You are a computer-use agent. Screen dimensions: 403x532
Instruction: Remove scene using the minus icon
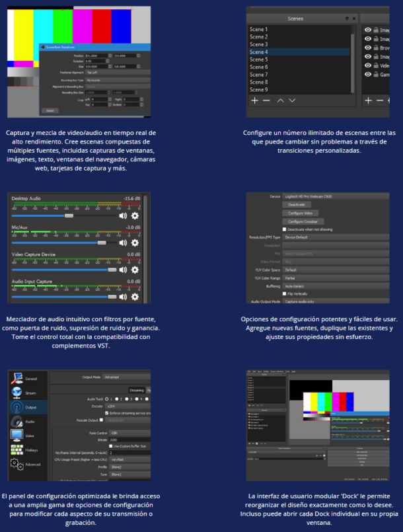click(x=266, y=100)
